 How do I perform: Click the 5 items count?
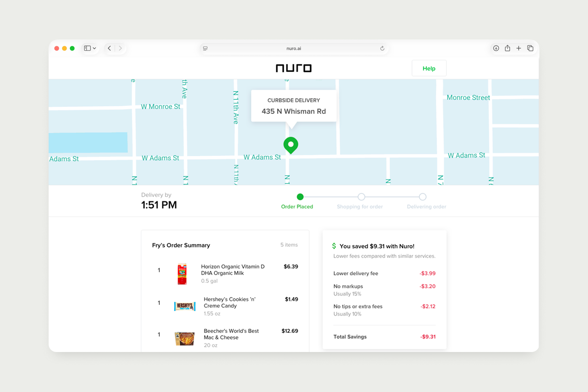[289, 245]
